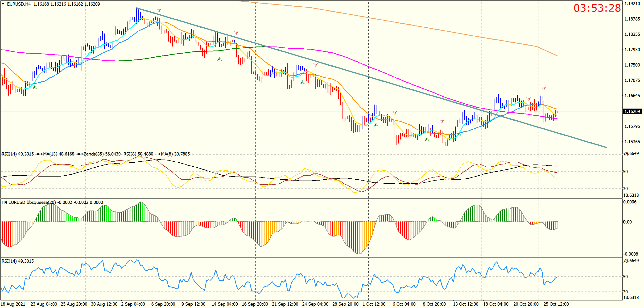The height and width of the screenshot is (308, 644).
Task: Click the green arrow under the 8 Oct low
Action: coord(427,139)
